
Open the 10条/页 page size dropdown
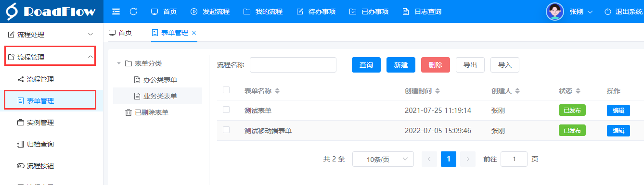click(383, 159)
